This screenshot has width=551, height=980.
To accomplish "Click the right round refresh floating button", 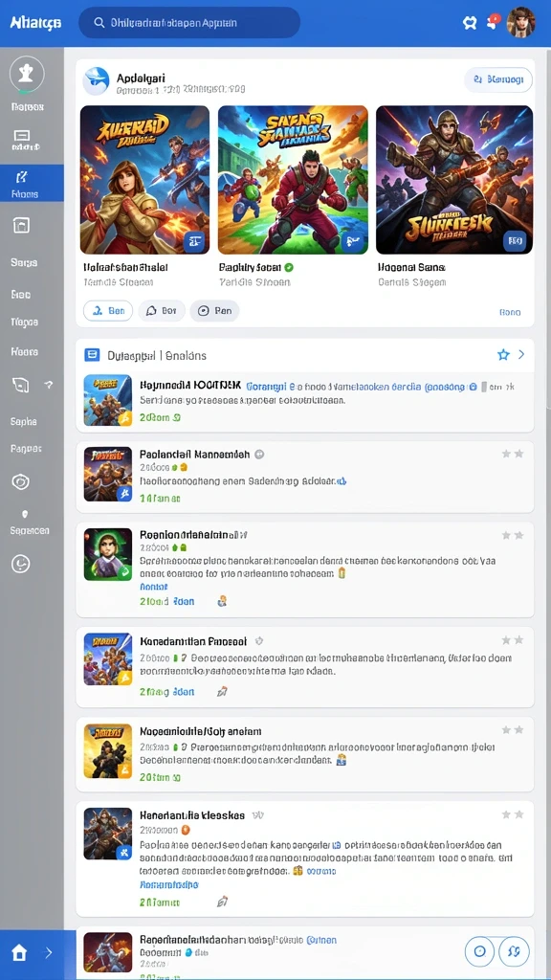I will coord(514,952).
